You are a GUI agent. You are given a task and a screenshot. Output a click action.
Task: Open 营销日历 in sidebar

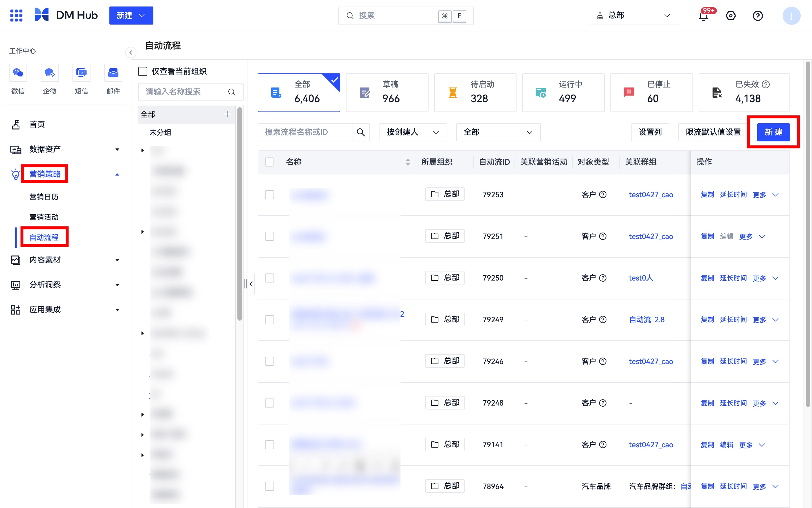point(44,197)
